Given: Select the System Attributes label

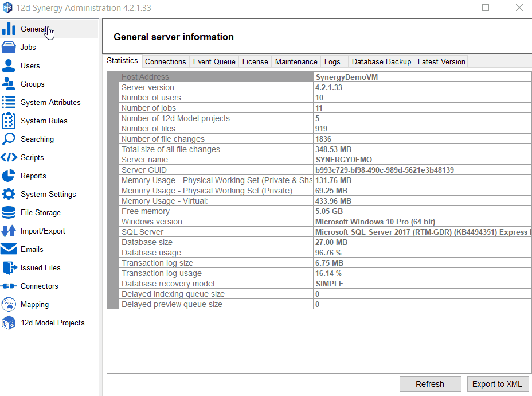Looking at the screenshot, I should [x=50, y=102].
